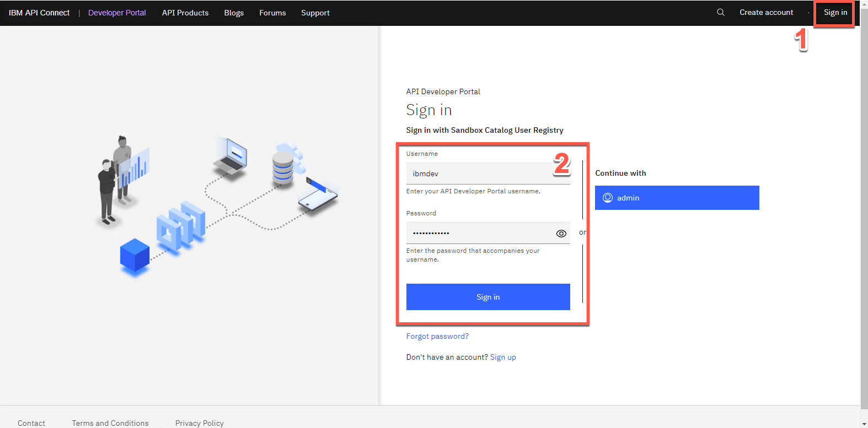Screen dimensions: 868x428
Task: Click the admin registry circle icon
Action: [x=607, y=198]
